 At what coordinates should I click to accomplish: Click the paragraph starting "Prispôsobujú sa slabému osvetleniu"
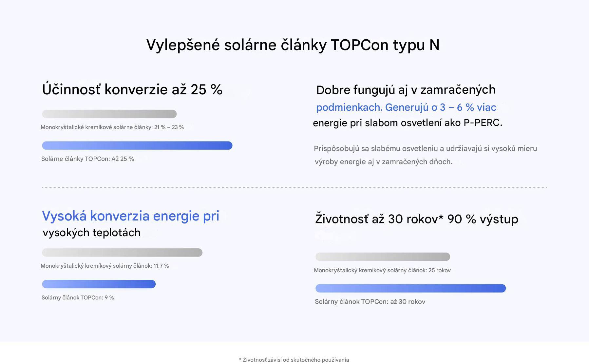426,155
